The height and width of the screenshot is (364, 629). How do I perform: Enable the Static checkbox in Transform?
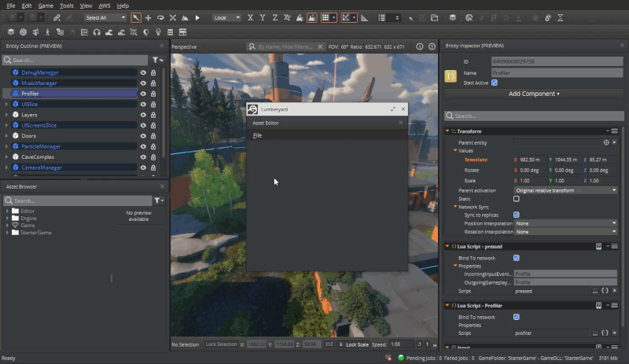[517, 199]
